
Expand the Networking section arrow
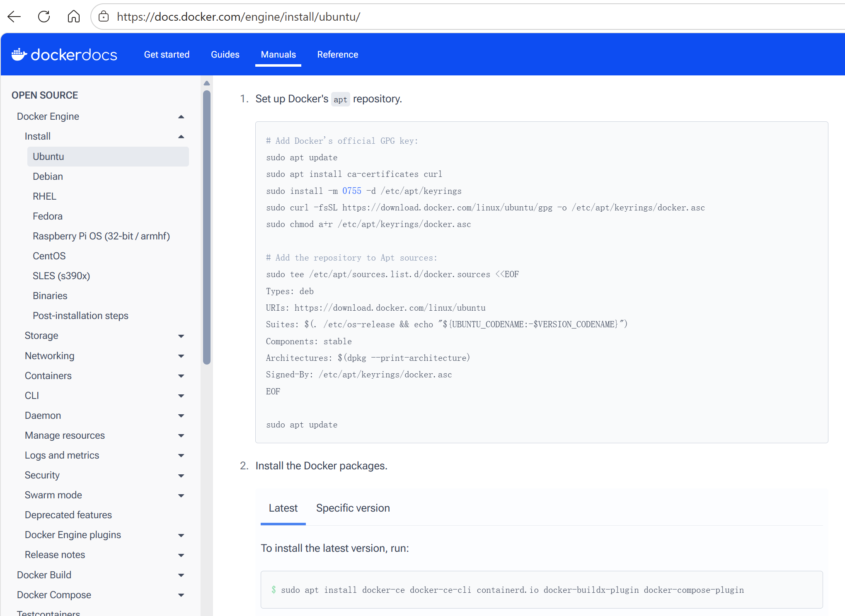pyautogui.click(x=181, y=356)
